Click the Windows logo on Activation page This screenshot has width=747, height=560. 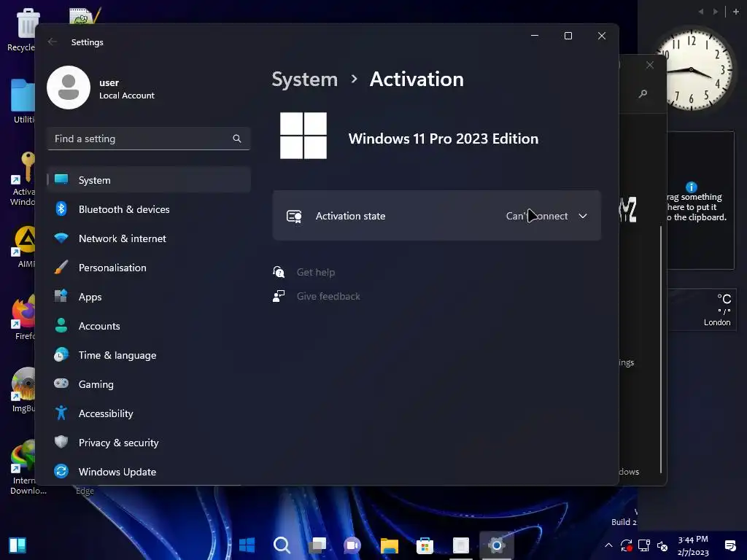[x=303, y=136]
